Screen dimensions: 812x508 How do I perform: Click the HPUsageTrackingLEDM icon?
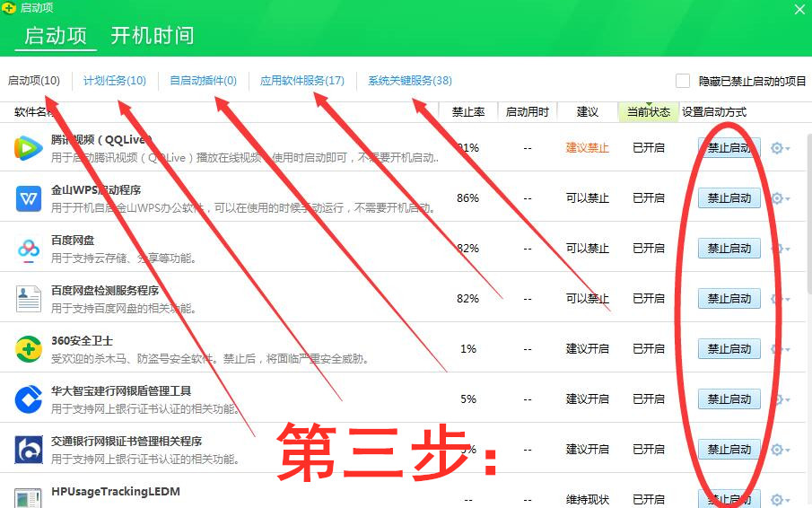tap(29, 498)
